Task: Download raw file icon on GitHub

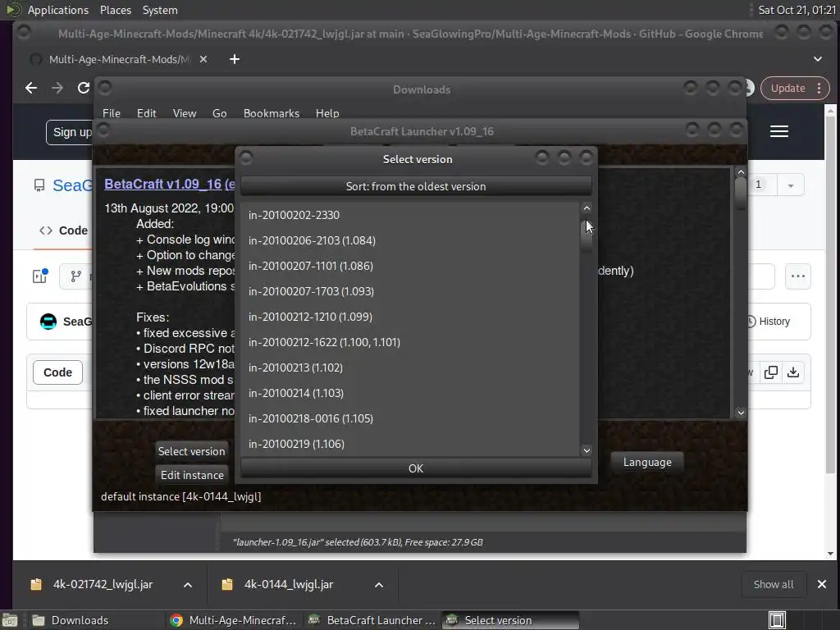Action: [793, 372]
